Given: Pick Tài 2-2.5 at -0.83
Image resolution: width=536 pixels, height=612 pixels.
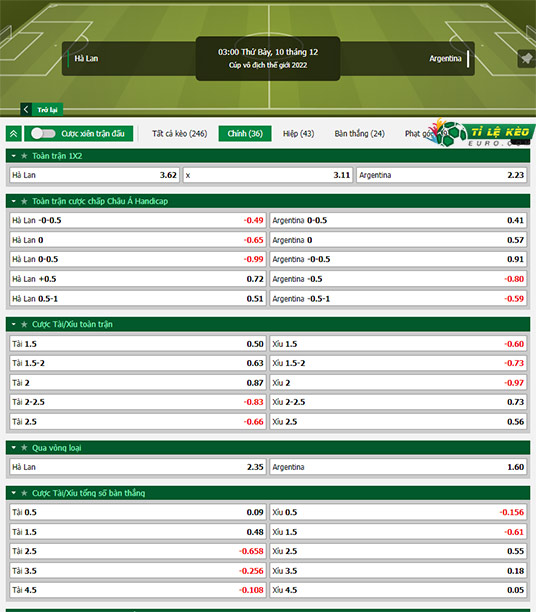Looking at the screenshot, I should point(137,402).
